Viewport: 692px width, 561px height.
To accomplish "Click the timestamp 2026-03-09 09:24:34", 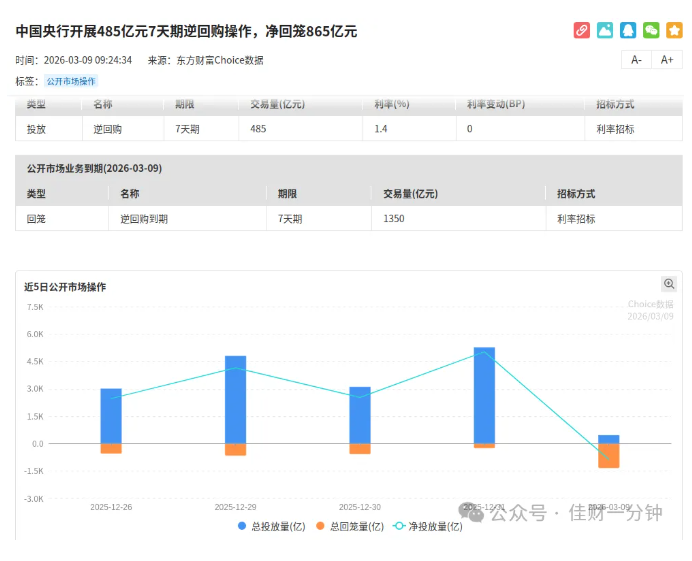I will tap(88, 60).
